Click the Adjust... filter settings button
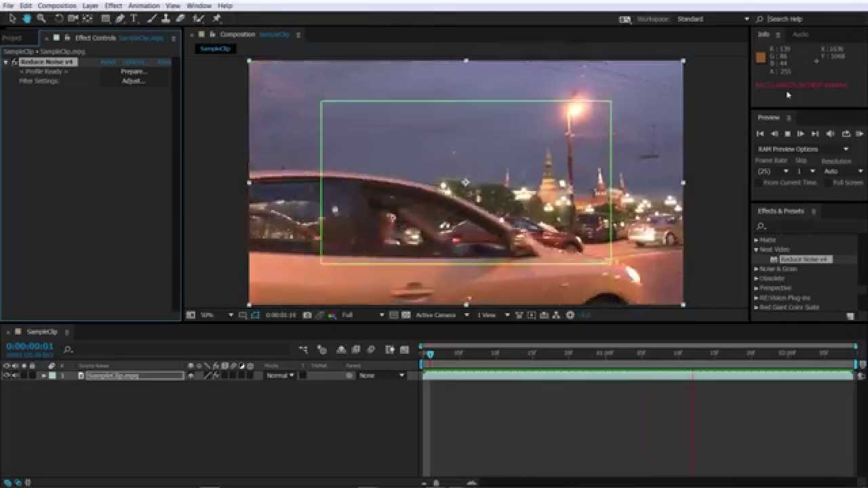868x488 pixels. pos(133,81)
